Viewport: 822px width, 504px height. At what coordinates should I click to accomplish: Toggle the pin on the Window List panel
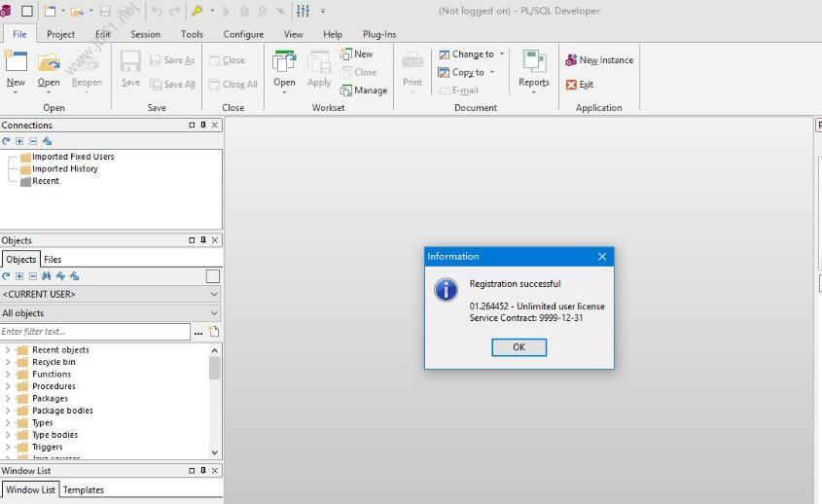[x=203, y=471]
